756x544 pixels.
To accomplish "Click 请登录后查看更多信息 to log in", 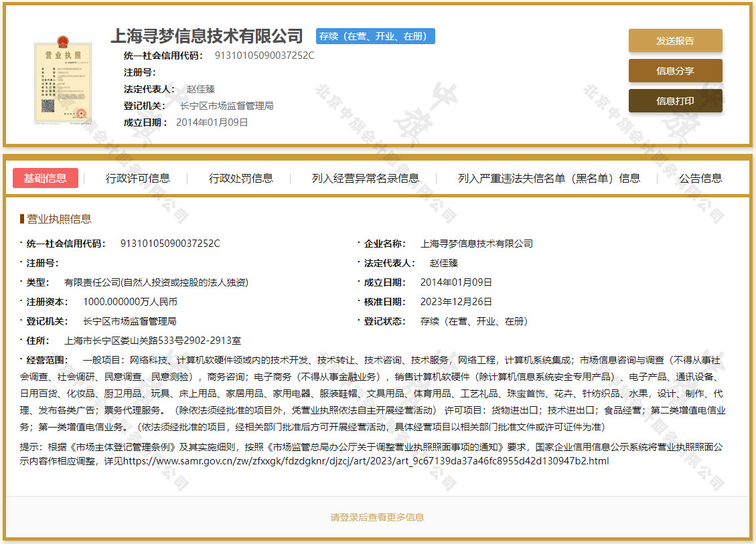I will [x=378, y=517].
